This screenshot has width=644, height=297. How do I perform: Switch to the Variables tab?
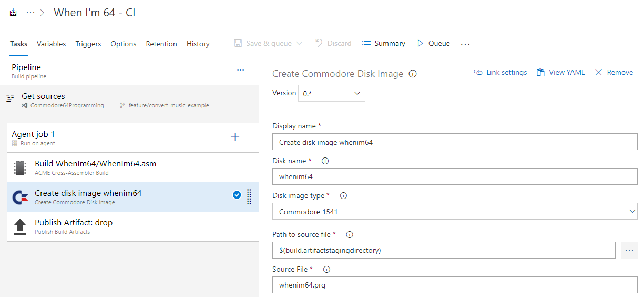[x=52, y=44]
